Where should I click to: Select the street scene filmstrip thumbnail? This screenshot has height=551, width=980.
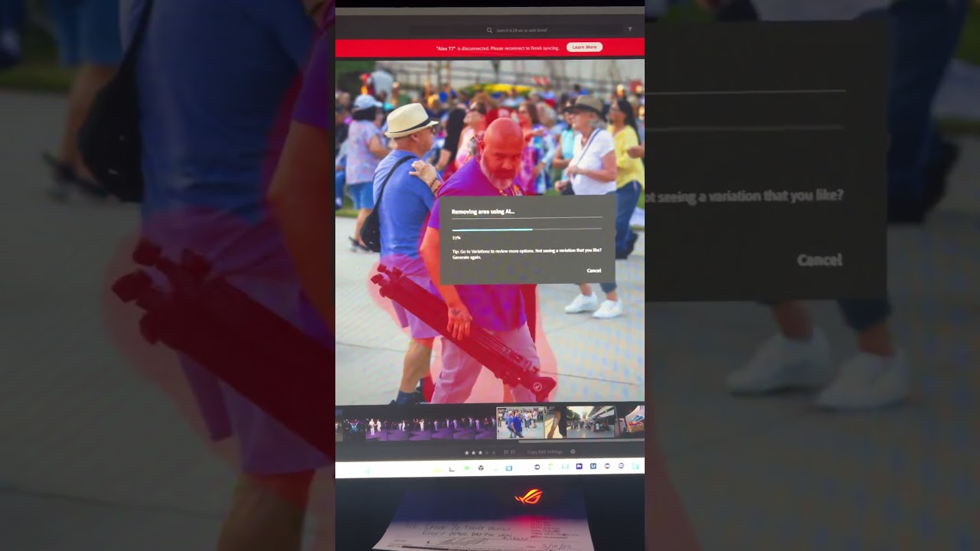[590, 422]
